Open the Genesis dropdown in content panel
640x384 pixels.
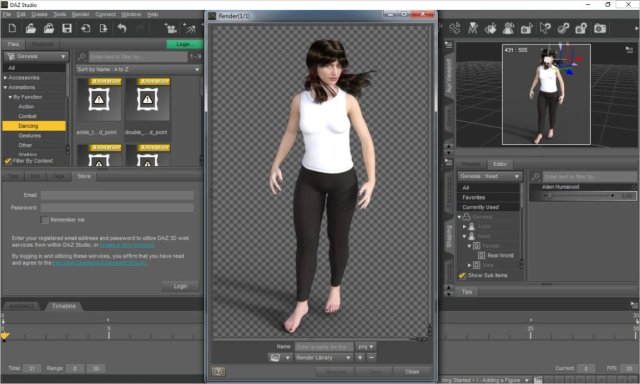(x=36, y=56)
